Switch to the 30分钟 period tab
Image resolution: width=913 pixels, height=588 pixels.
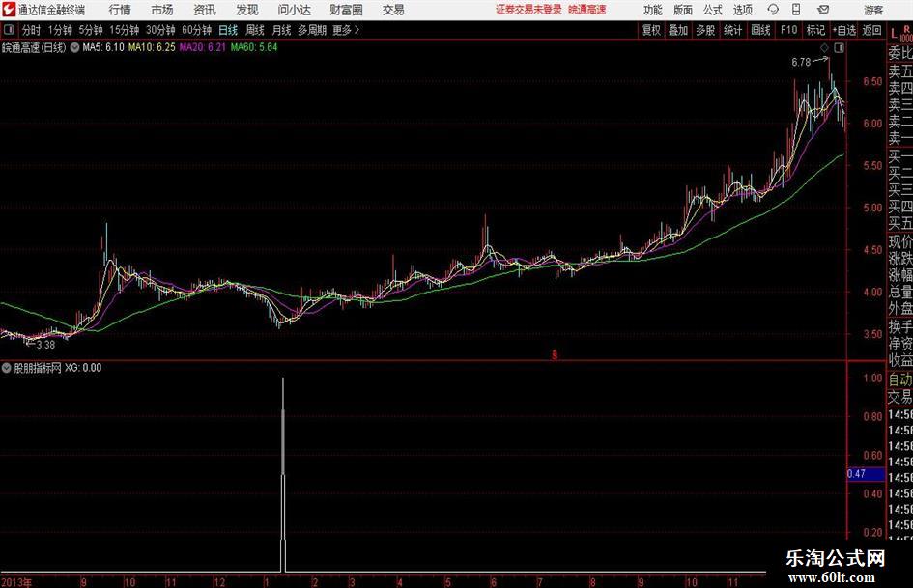[160, 30]
